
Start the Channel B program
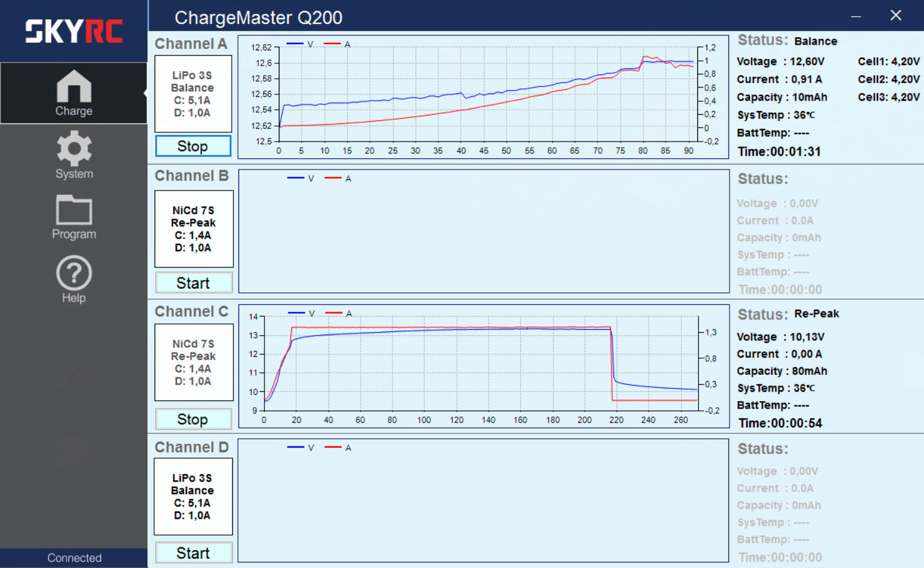pos(193,283)
